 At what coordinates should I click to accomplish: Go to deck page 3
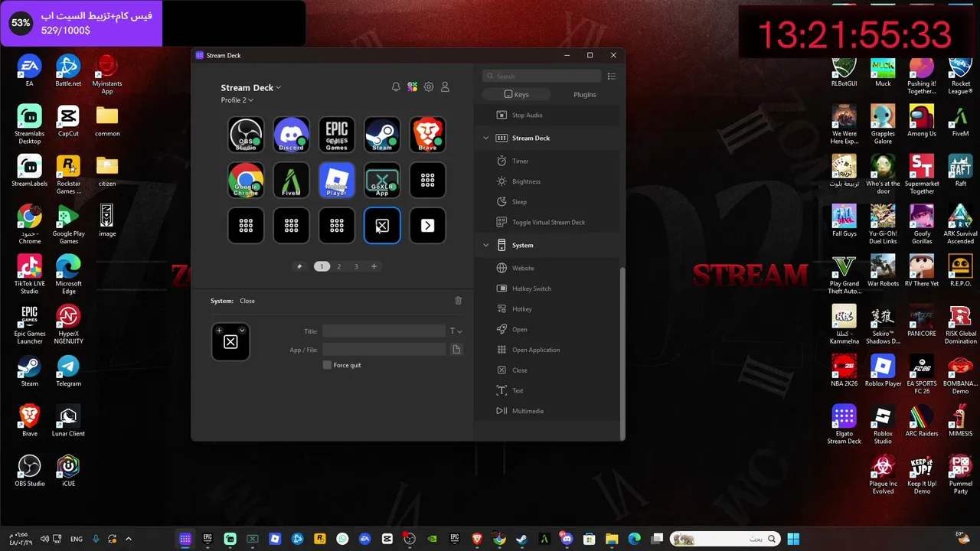tap(356, 266)
